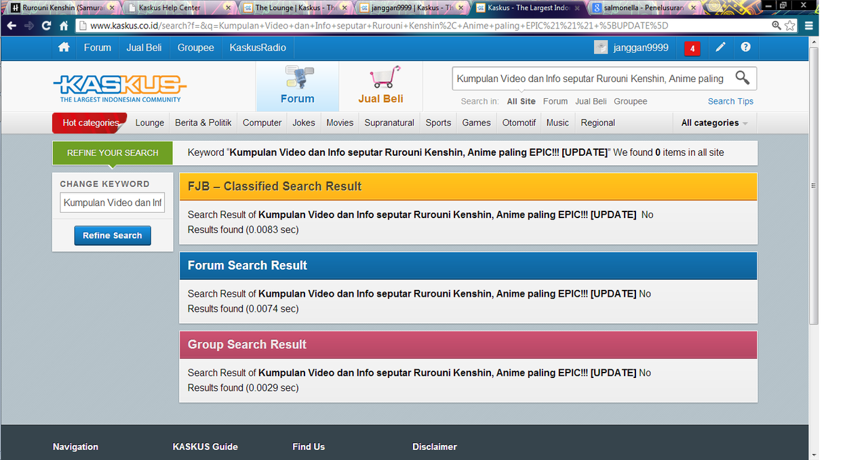Switch to the Kaskus Help Center tab
Screen dimensions: 868x460
point(179,7)
